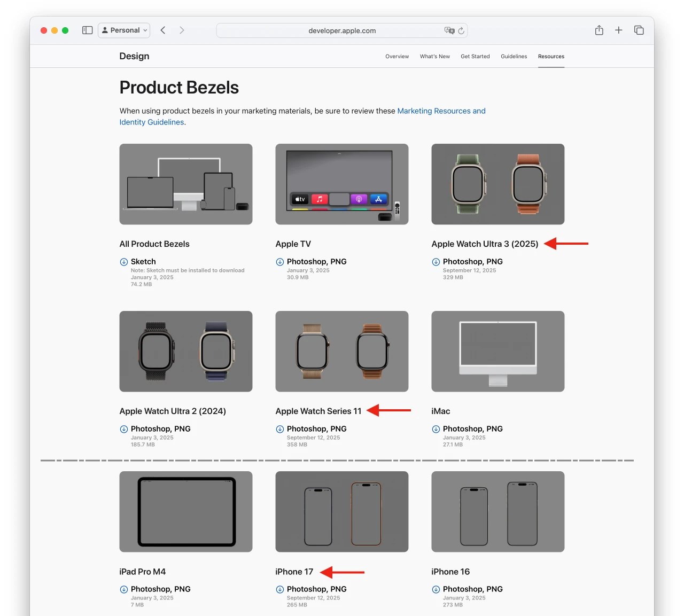Open the Personal profile dropdown
This screenshot has height=616, width=684.
pos(124,30)
